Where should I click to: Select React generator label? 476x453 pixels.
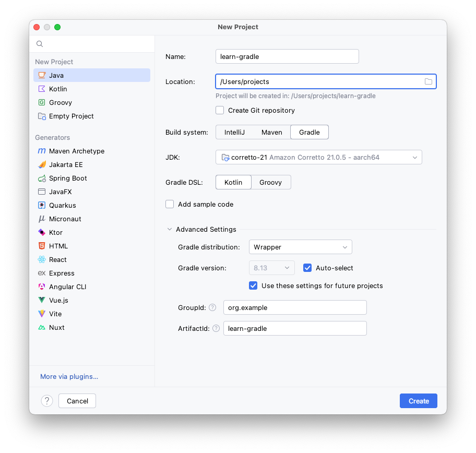pyautogui.click(x=58, y=259)
